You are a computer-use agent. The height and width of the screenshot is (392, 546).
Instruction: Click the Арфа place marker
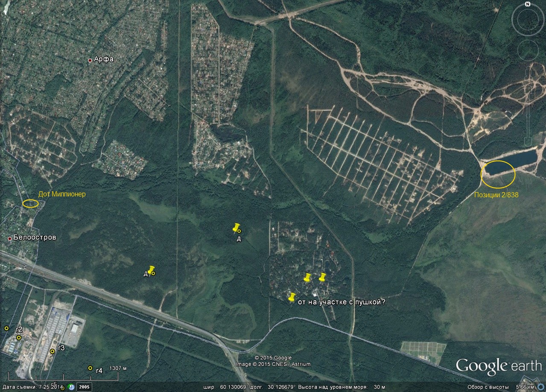90,60
